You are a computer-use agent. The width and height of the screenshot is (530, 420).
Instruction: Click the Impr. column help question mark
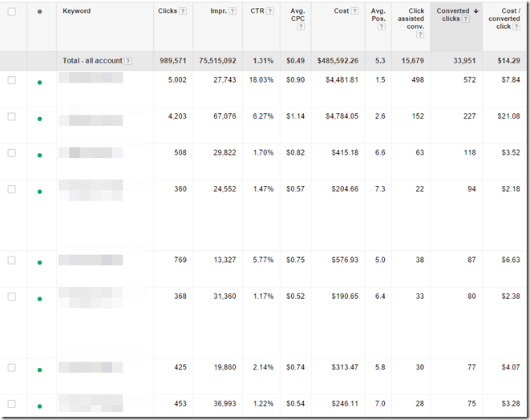pos(233,11)
